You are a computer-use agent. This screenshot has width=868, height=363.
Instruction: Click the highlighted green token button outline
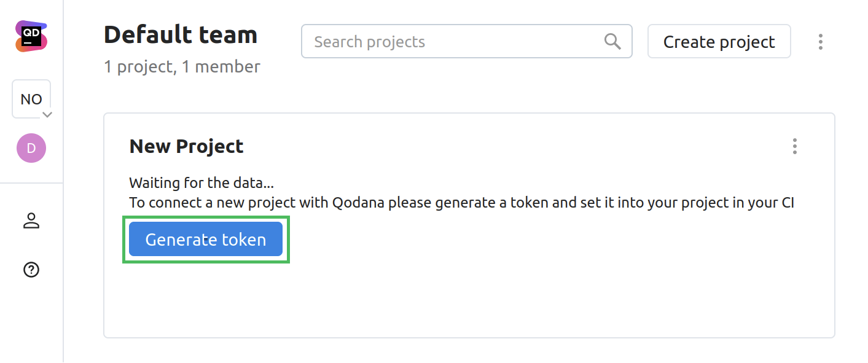(x=206, y=240)
